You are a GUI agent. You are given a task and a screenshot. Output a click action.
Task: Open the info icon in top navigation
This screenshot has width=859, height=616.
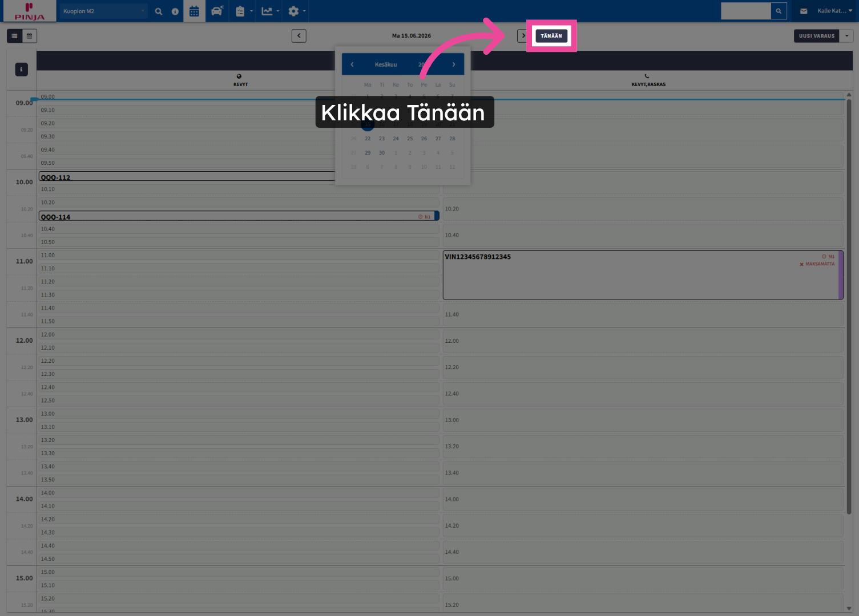tap(175, 11)
